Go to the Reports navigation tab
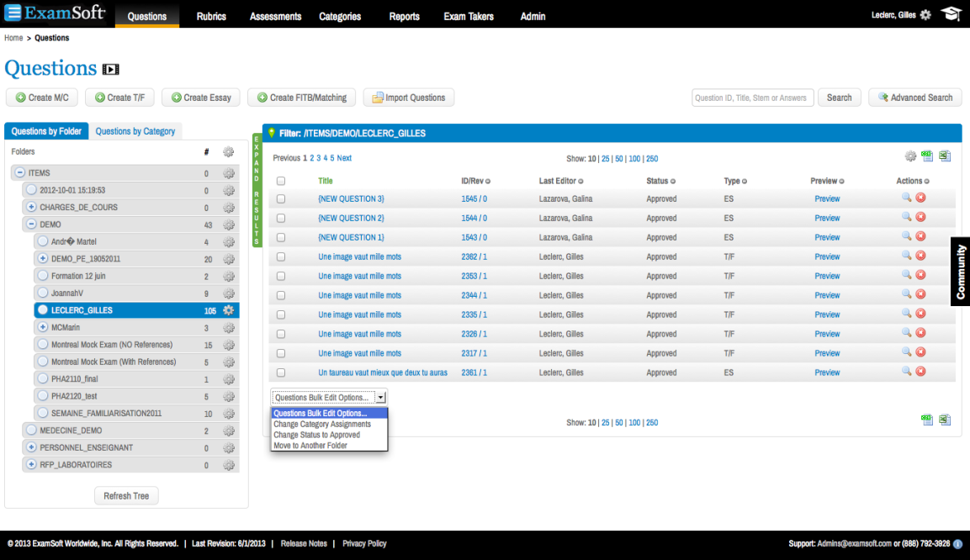Screen dimensions: 970x560 click(x=404, y=16)
